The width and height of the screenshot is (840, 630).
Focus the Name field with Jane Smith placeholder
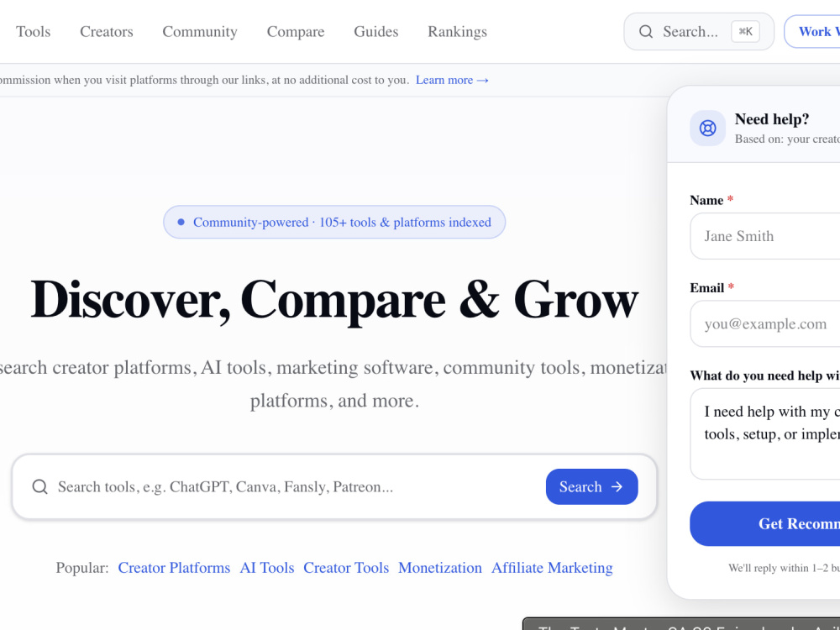tap(765, 236)
